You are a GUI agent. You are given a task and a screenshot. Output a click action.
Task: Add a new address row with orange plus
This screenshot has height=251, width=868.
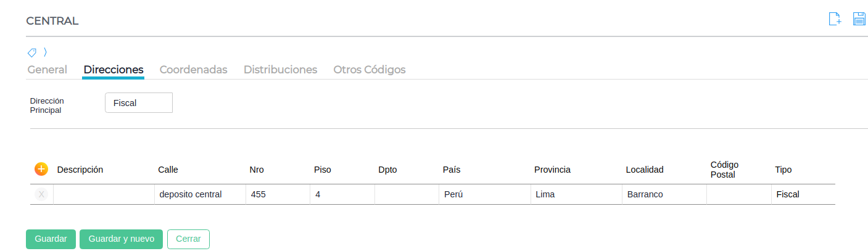41,168
